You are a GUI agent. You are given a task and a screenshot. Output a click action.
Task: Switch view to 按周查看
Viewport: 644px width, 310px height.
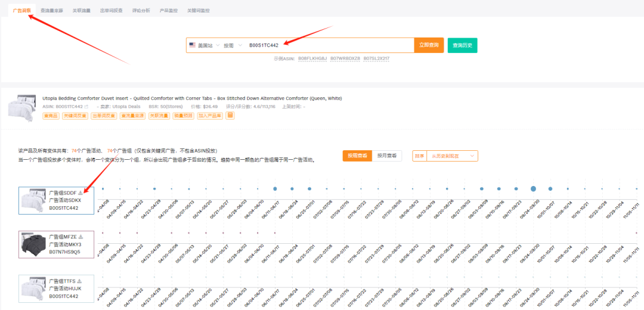coord(357,156)
